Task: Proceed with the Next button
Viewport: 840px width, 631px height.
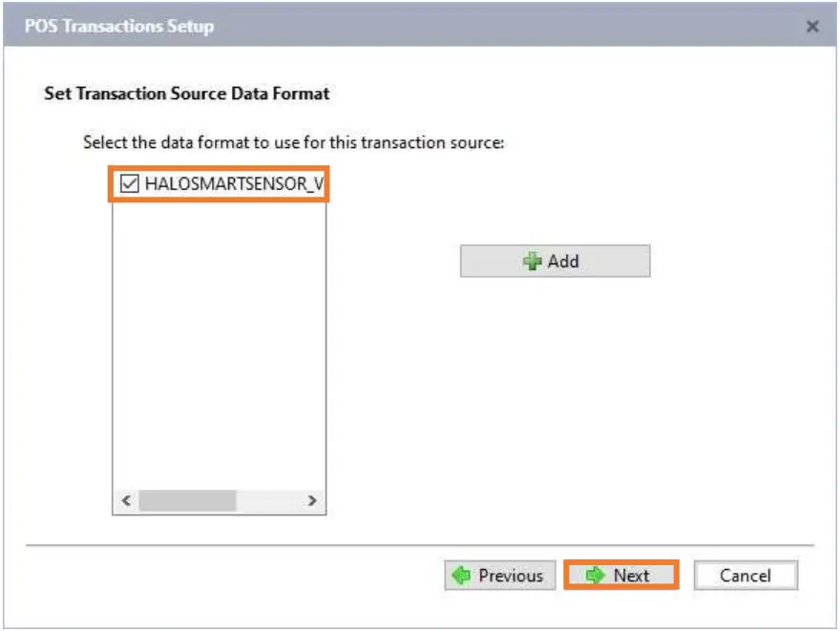Action: 620,576
